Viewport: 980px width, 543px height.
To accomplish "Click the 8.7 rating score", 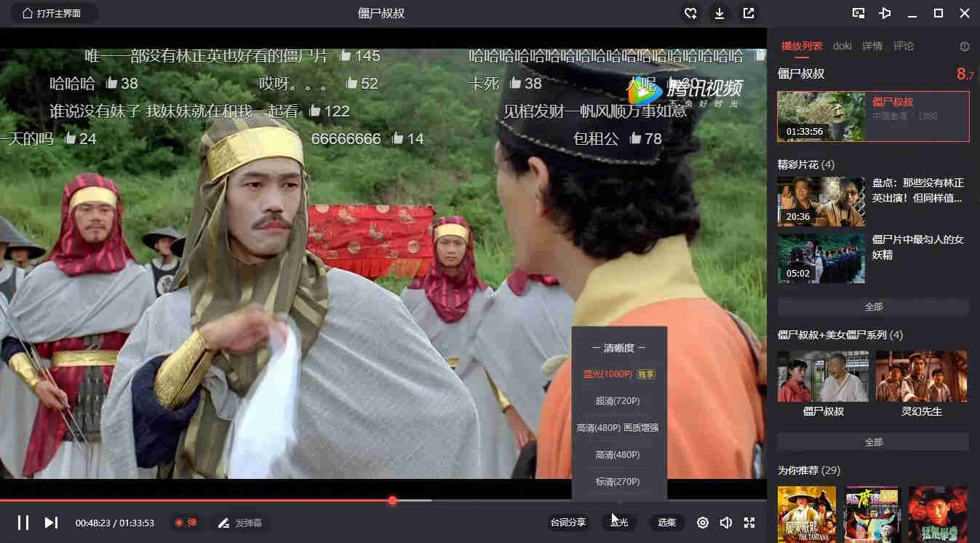I will 965,74.
